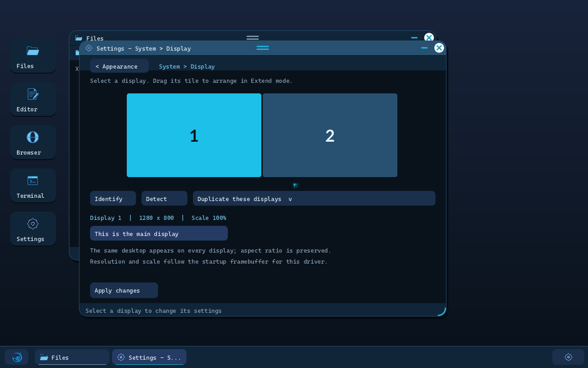The width and height of the screenshot is (588, 368).
Task: Click the gear icon in Settings title bar
Action: click(89, 48)
